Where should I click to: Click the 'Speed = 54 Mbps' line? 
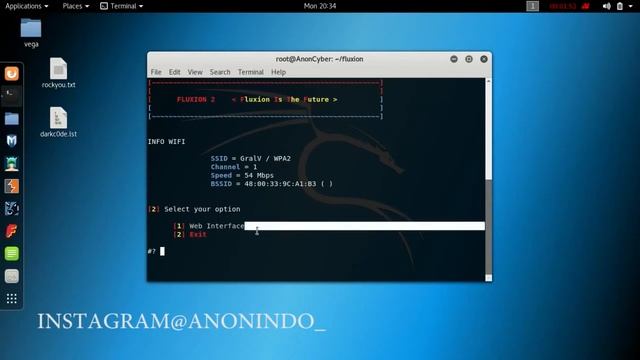pos(242,175)
